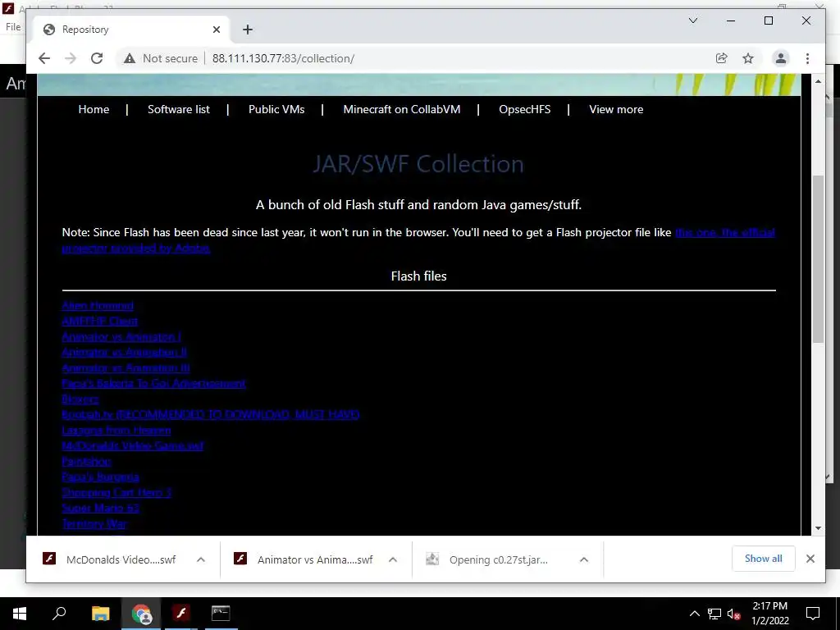This screenshot has height=630, width=840.
Task: Select the Repository browser tab
Action: (x=131, y=30)
